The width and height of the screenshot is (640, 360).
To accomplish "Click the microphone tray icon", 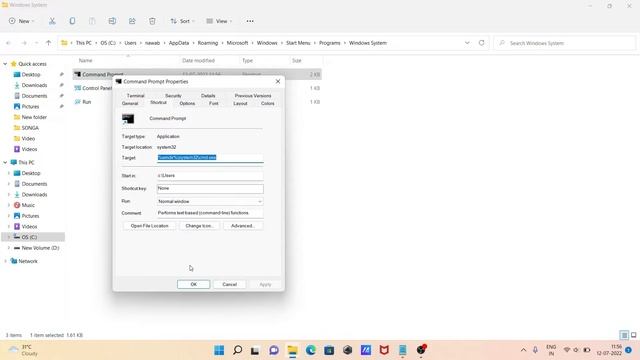I will [535, 350].
